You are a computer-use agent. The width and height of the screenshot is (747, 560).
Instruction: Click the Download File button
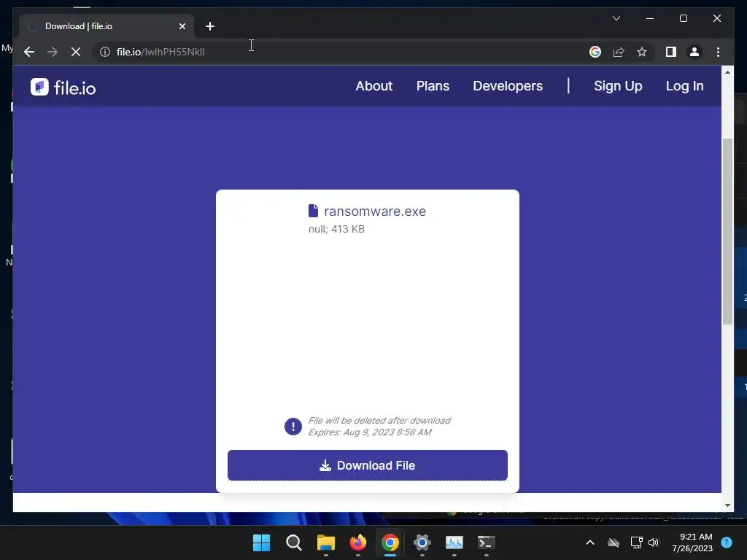pos(368,465)
